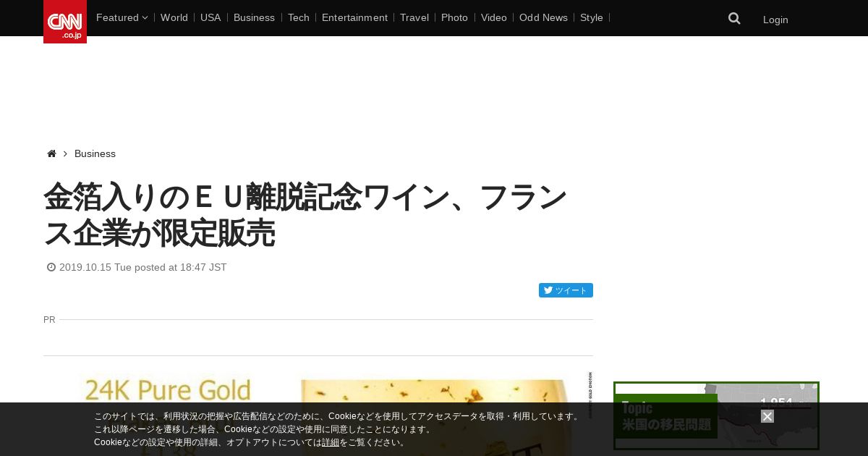Go to breadcrumb home icon
Image resolution: width=868 pixels, height=456 pixels.
pyautogui.click(x=51, y=153)
